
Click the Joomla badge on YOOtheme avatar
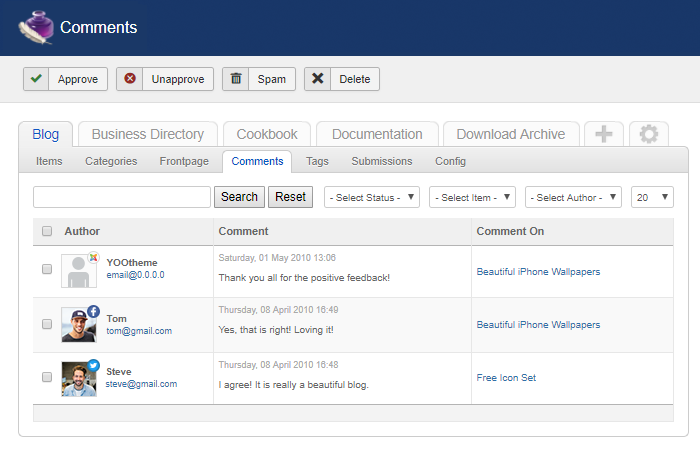[93, 257]
